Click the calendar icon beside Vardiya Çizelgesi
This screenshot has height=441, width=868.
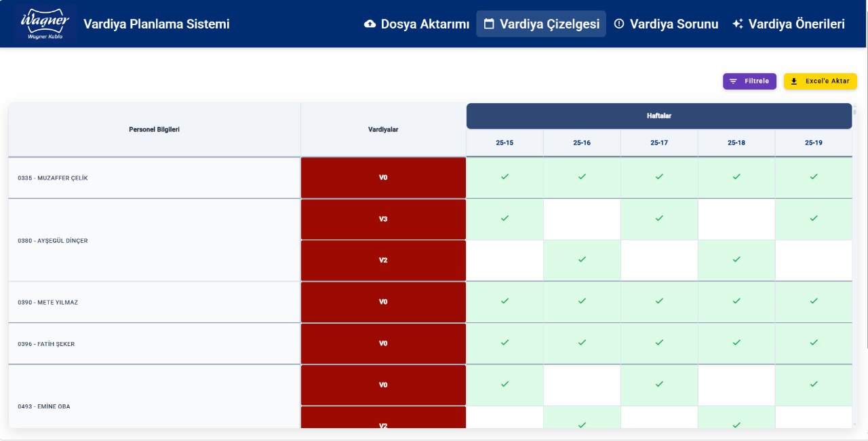pyautogui.click(x=489, y=24)
